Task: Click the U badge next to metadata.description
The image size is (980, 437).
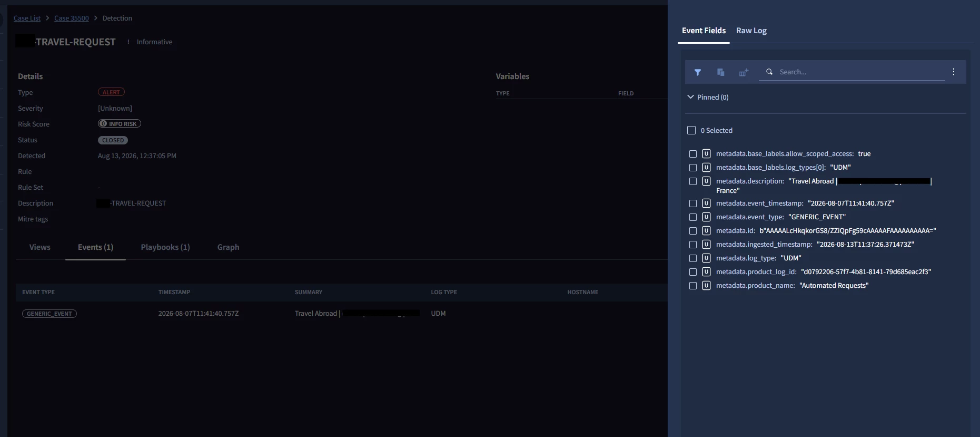Action: pos(706,181)
